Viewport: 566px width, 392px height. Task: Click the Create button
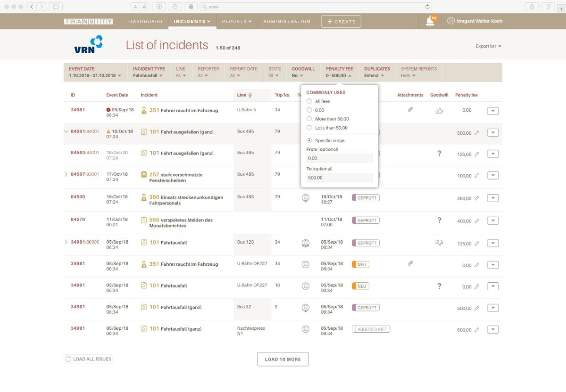click(x=341, y=21)
